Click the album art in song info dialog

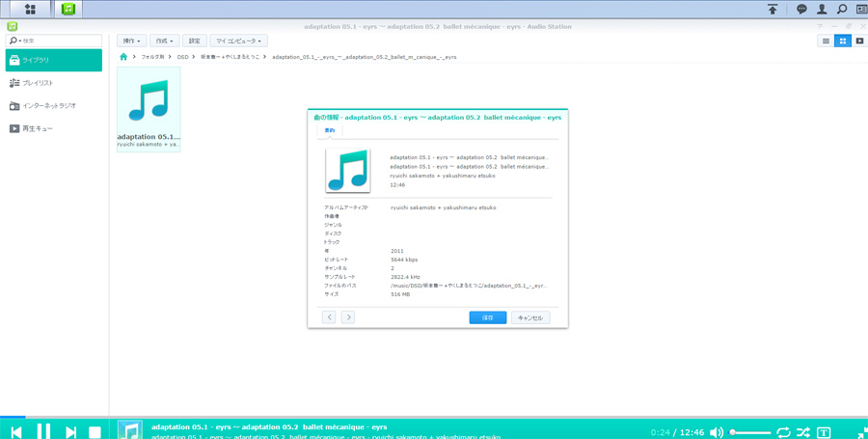[x=348, y=171]
